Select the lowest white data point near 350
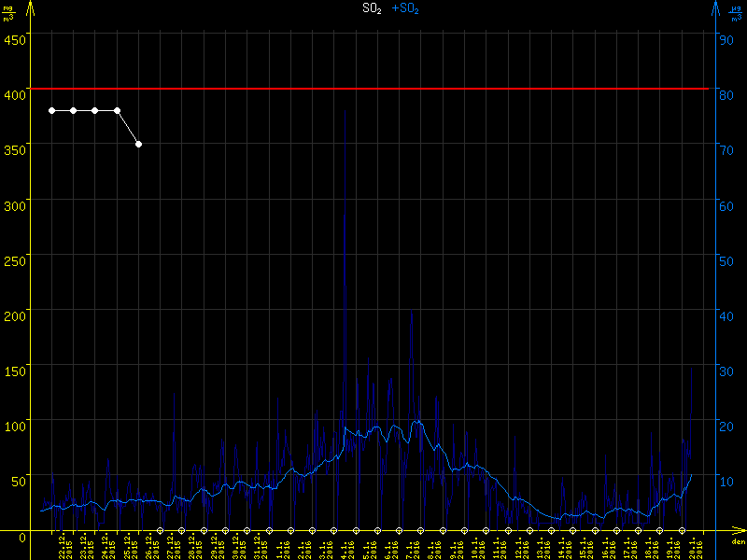 pos(138,144)
